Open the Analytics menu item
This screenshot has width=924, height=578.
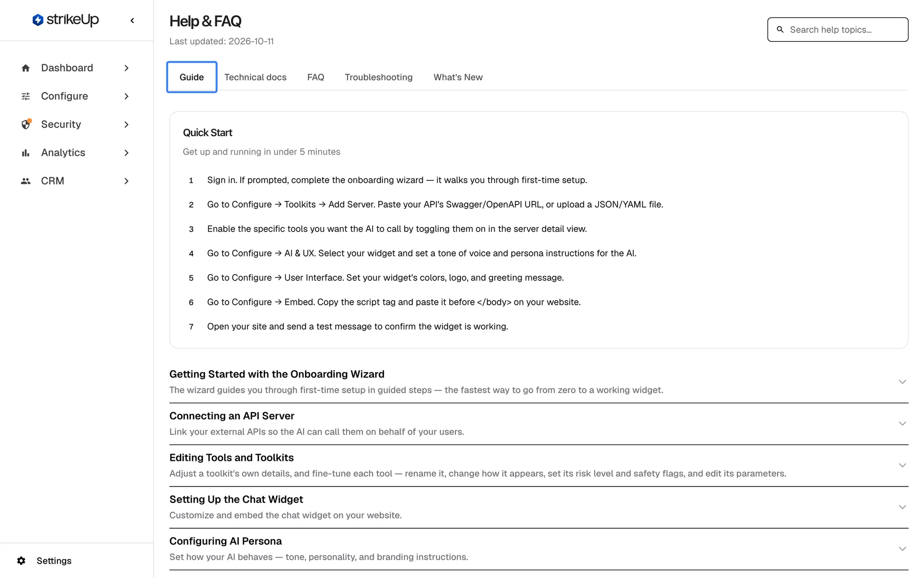click(x=76, y=153)
